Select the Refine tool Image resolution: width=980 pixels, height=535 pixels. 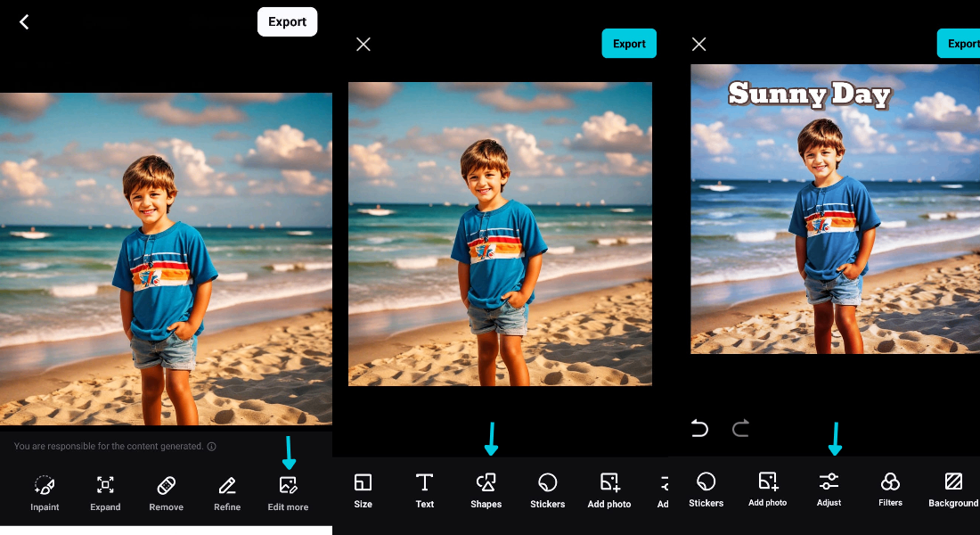[x=227, y=493]
